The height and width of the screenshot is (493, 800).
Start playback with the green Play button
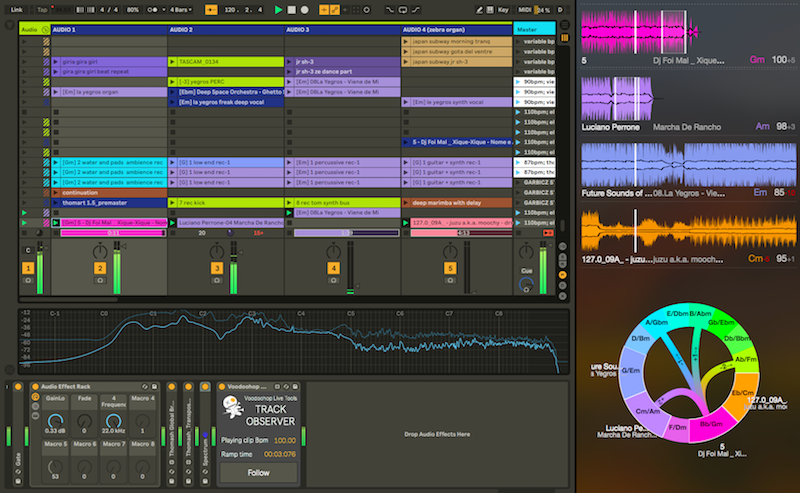pyautogui.click(x=278, y=10)
